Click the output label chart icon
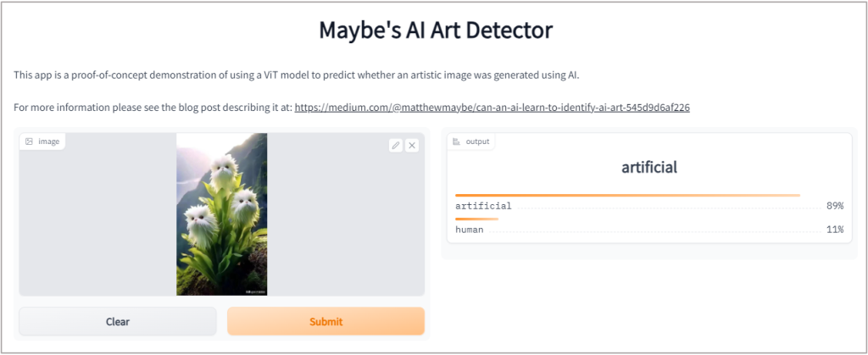The height and width of the screenshot is (355, 868). pyautogui.click(x=457, y=141)
